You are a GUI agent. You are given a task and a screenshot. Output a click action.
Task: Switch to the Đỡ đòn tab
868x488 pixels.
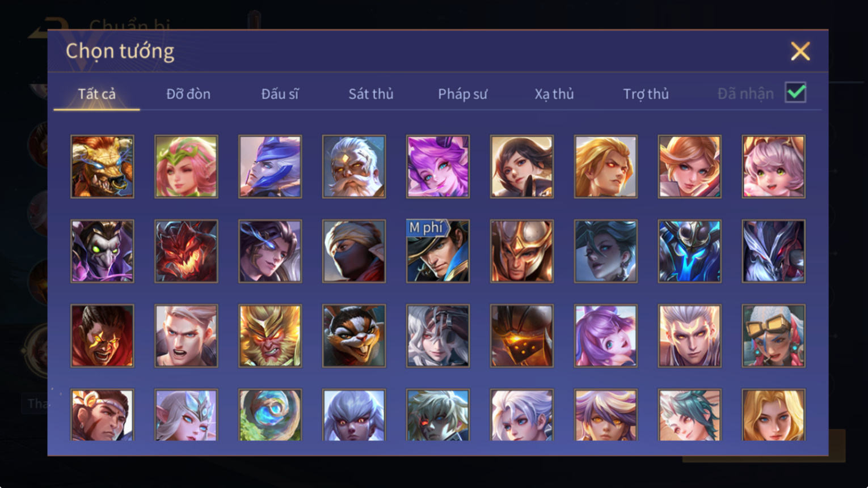pyautogui.click(x=188, y=94)
